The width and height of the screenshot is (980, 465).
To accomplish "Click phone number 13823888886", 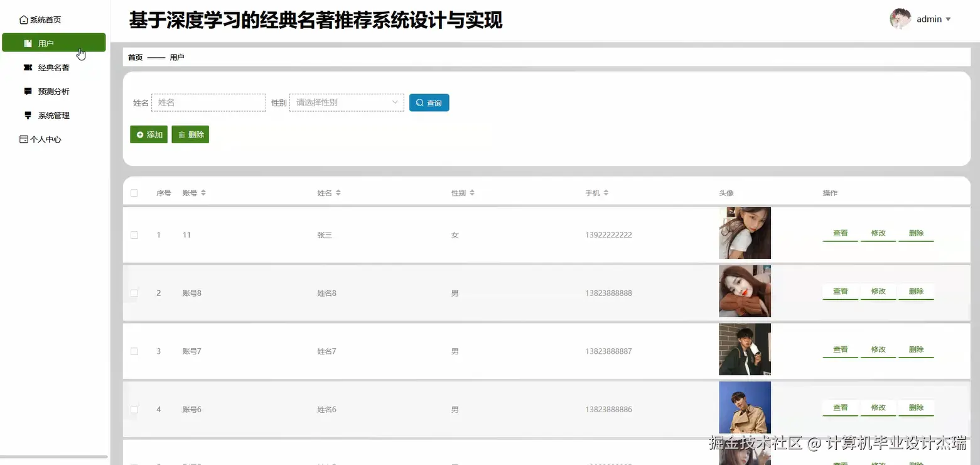I will (x=608, y=409).
